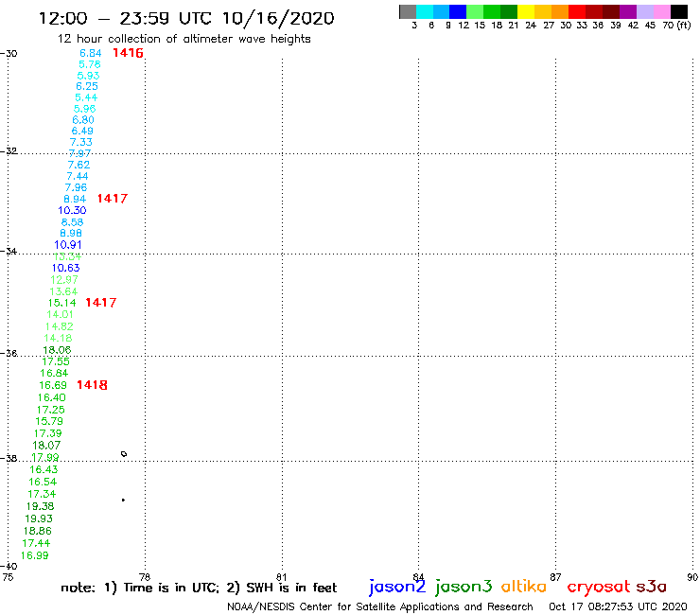
Task: Click the dark red "s3a" satellite legend label
Action: point(652,587)
